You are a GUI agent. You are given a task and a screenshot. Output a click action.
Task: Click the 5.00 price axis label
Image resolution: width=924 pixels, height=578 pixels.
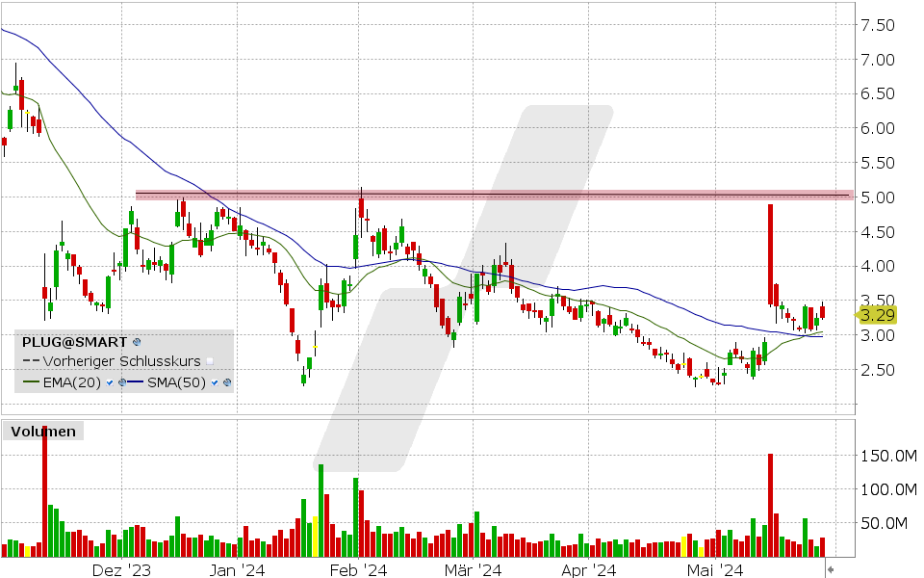coord(878,197)
